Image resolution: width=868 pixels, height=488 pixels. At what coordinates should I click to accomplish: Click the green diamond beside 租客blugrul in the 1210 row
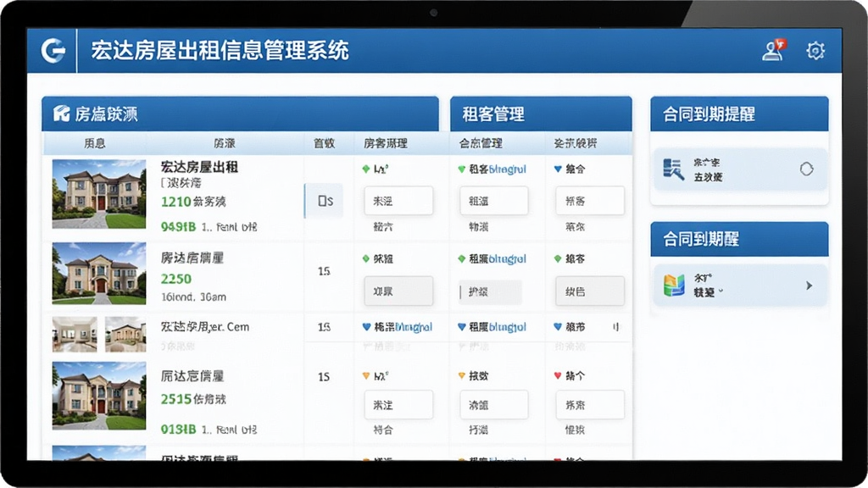462,169
